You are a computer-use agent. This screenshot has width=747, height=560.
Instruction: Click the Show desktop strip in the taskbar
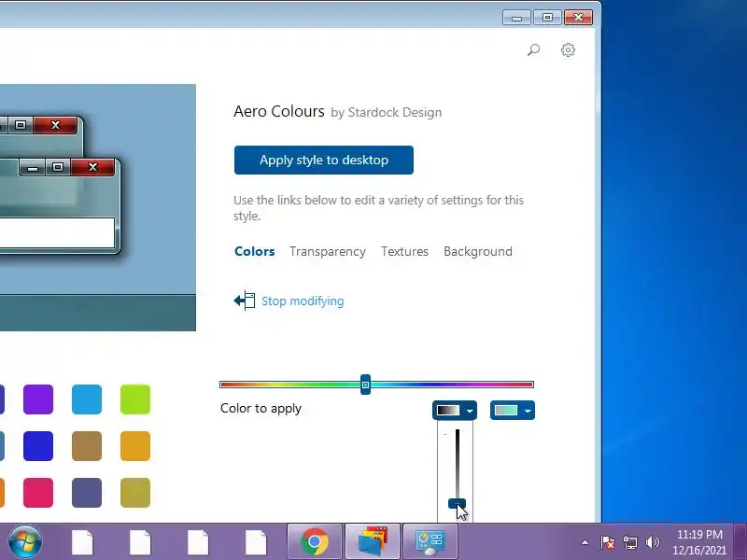(740, 541)
